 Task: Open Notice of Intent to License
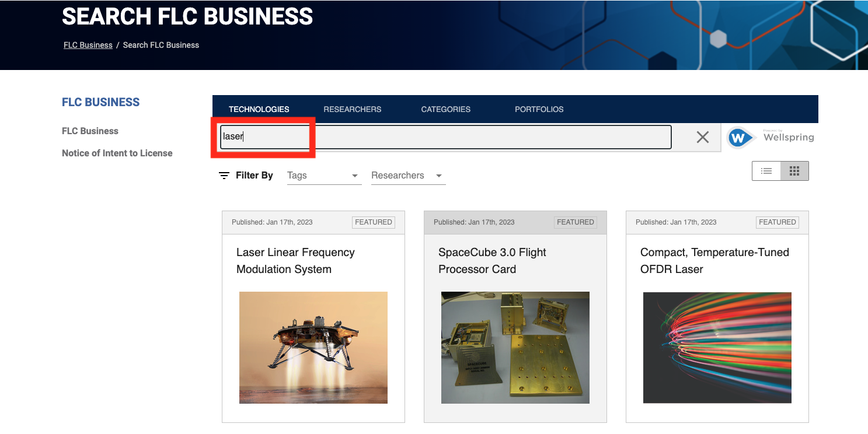point(117,153)
